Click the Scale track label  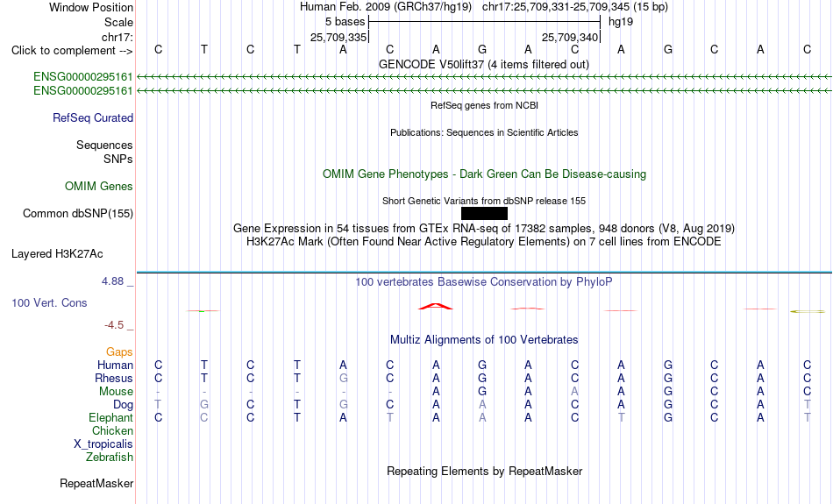(119, 22)
